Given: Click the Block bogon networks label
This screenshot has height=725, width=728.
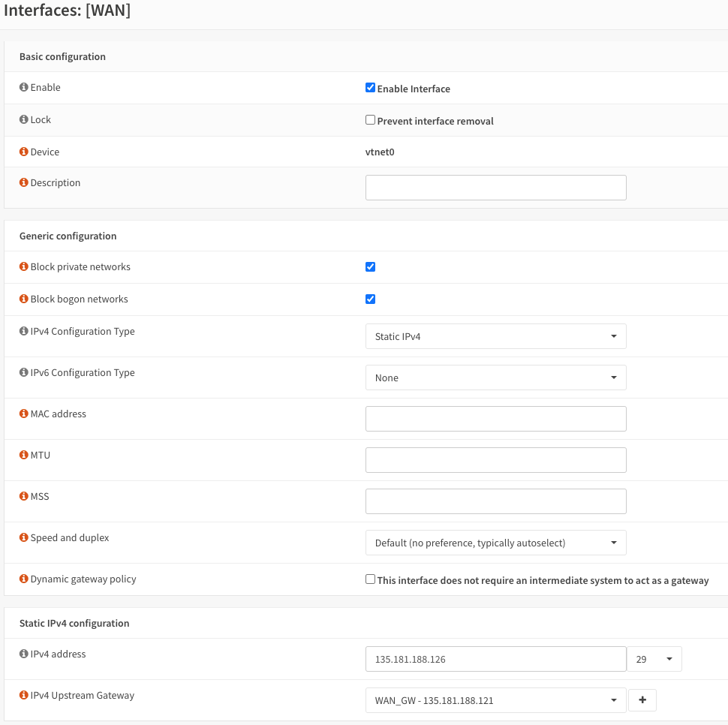Looking at the screenshot, I should point(79,299).
